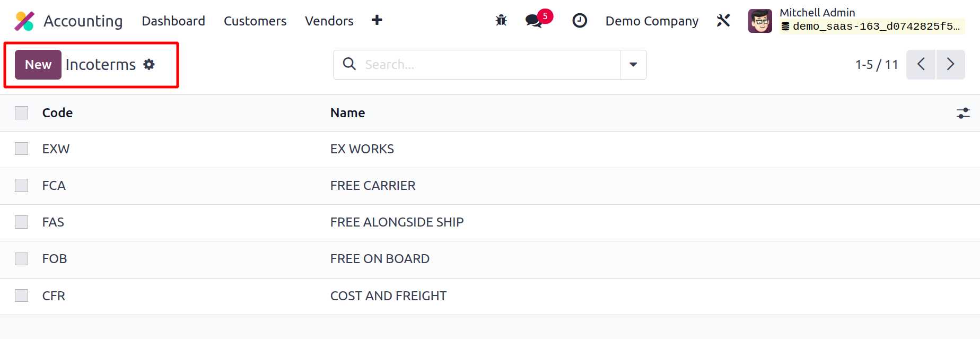Open the plus new menu icon
Viewport: 980px width, 339px height.
[377, 21]
